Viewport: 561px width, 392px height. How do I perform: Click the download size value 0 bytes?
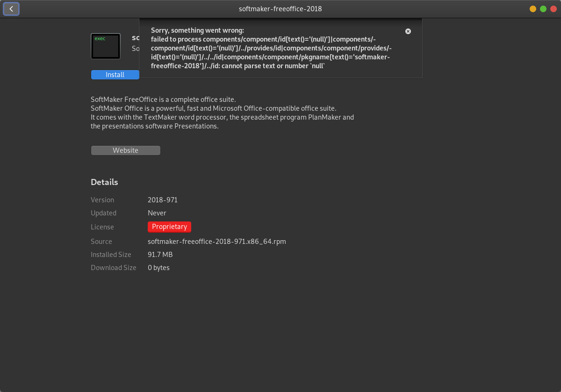[158, 268]
